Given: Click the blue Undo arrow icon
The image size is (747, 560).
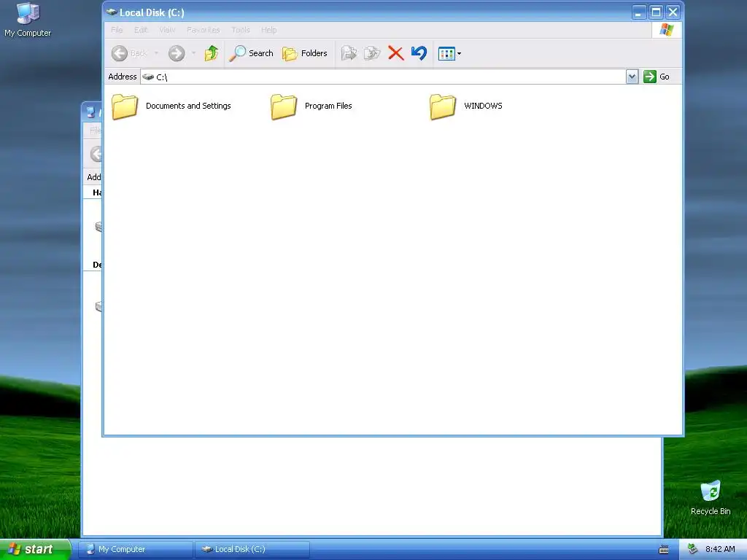Looking at the screenshot, I should 419,52.
